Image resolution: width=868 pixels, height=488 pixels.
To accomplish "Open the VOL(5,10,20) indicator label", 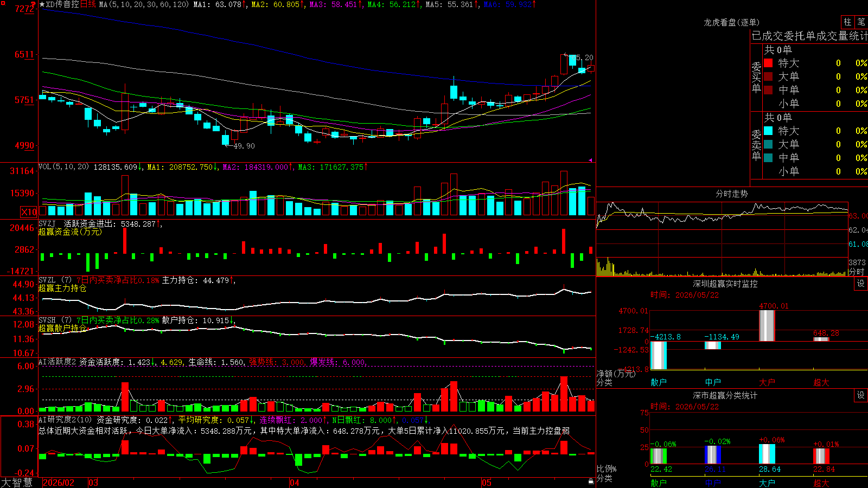I will (63, 167).
